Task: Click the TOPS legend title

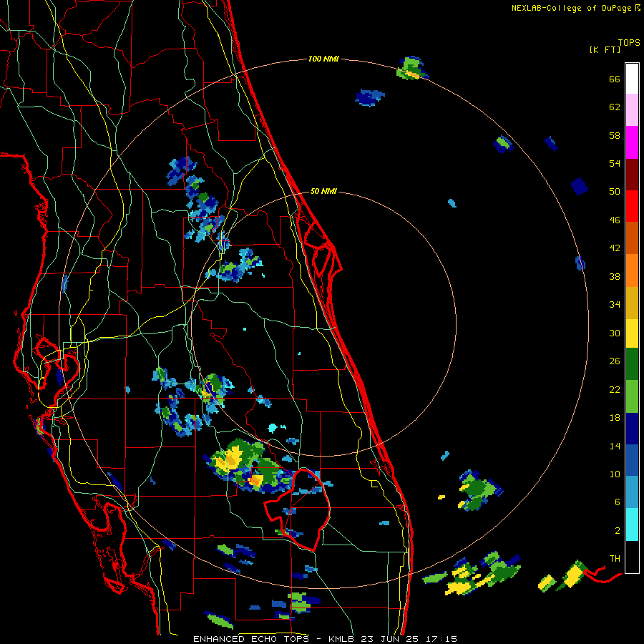Action: pyautogui.click(x=629, y=42)
